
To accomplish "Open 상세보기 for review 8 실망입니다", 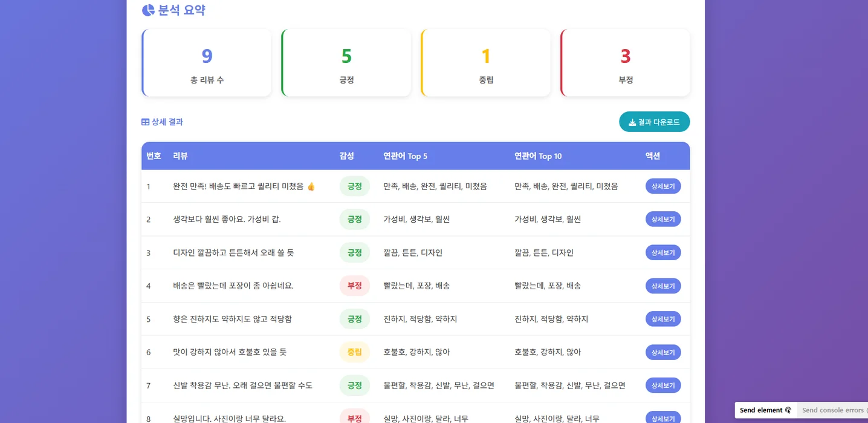I will coord(663,417).
